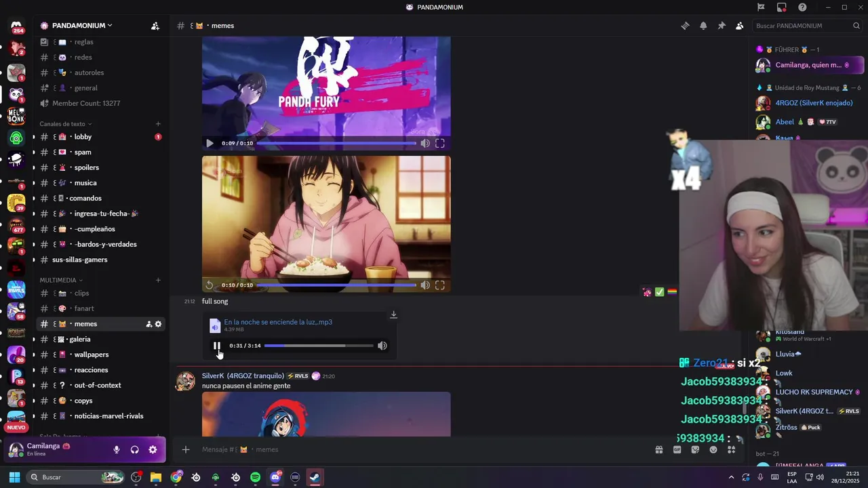Toggle the member list icon
This screenshot has height=488, width=868.
[x=739, y=26]
